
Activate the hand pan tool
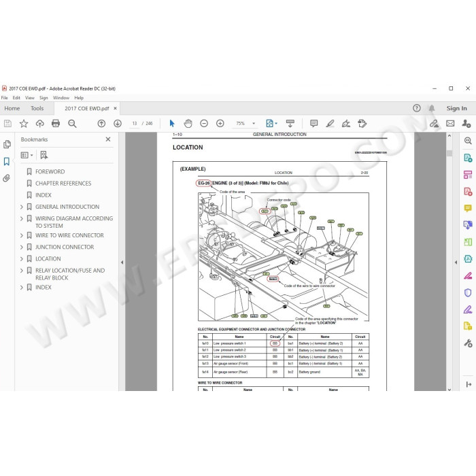pyautogui.click(x=188, y=124)
